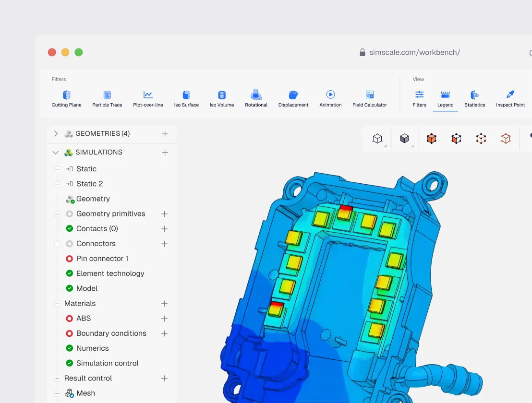Select the solid orange cube selection mode
The height and width of the screenshot is (403, 532).
[432, 138]
